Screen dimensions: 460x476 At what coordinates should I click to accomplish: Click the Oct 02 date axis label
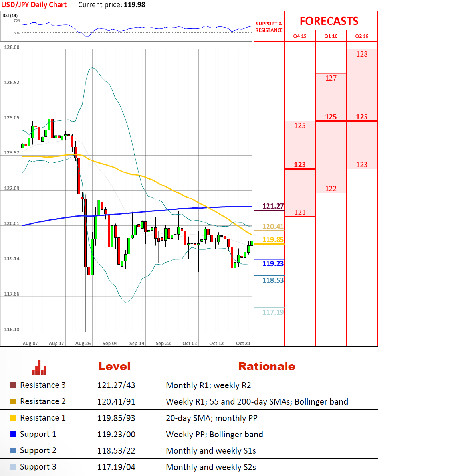190,344
